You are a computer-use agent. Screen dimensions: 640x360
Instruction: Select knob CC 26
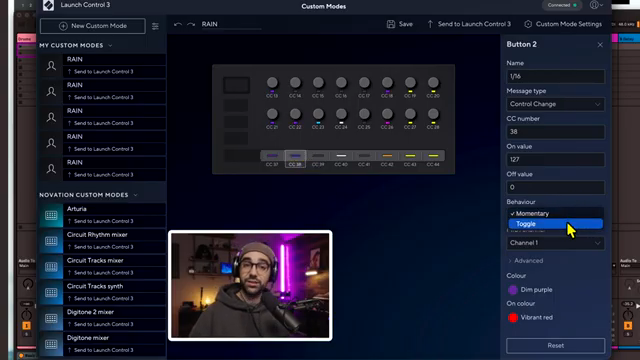coord(387,114)
